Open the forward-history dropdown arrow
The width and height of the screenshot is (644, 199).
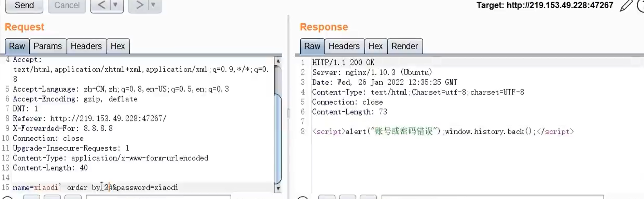point(154,5)
